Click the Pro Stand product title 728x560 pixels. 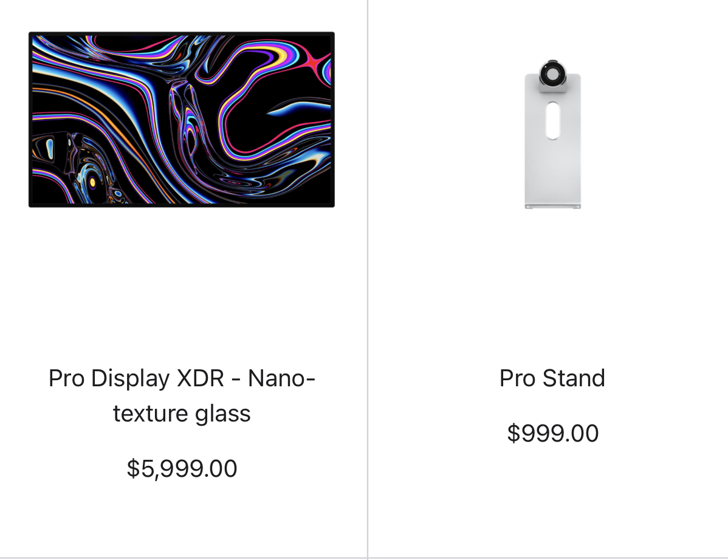(x=552, y=378)
